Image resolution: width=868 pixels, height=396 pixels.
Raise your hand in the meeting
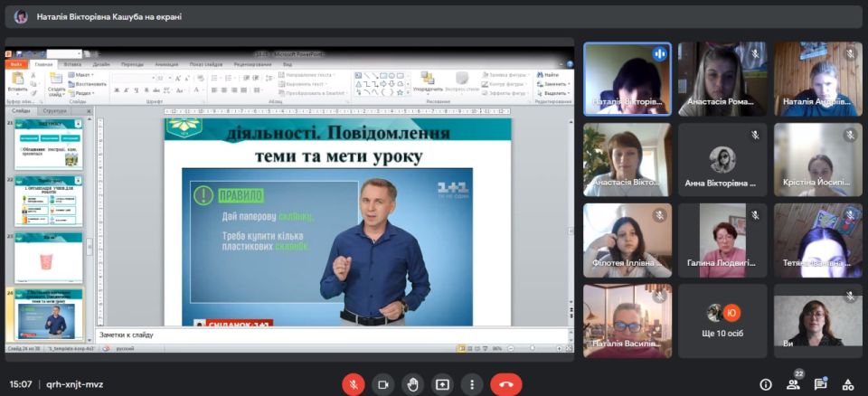412,384
